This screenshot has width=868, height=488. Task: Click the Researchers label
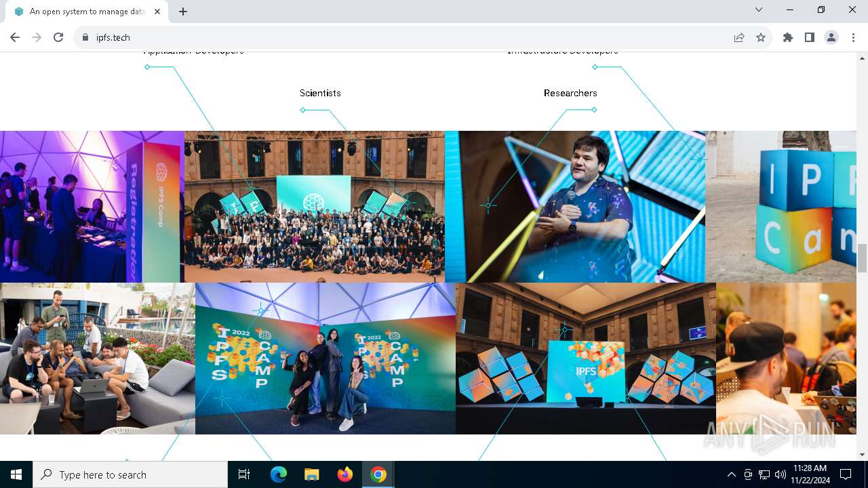(x=570, y=93)
